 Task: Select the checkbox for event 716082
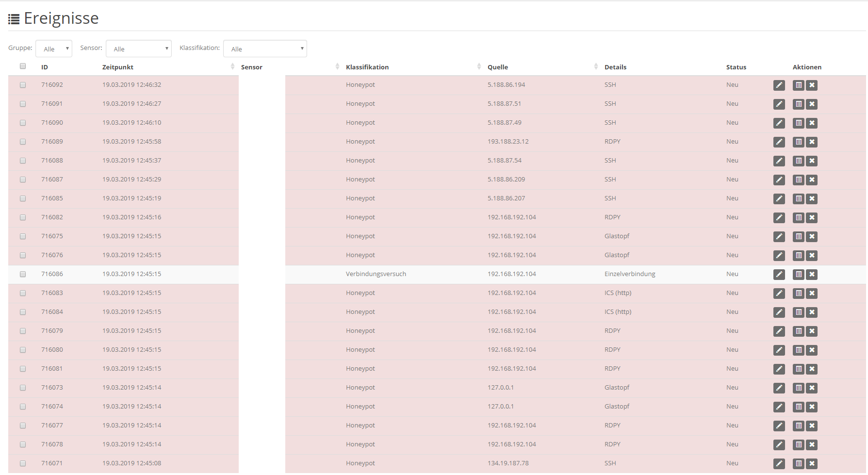pos(23,217)
